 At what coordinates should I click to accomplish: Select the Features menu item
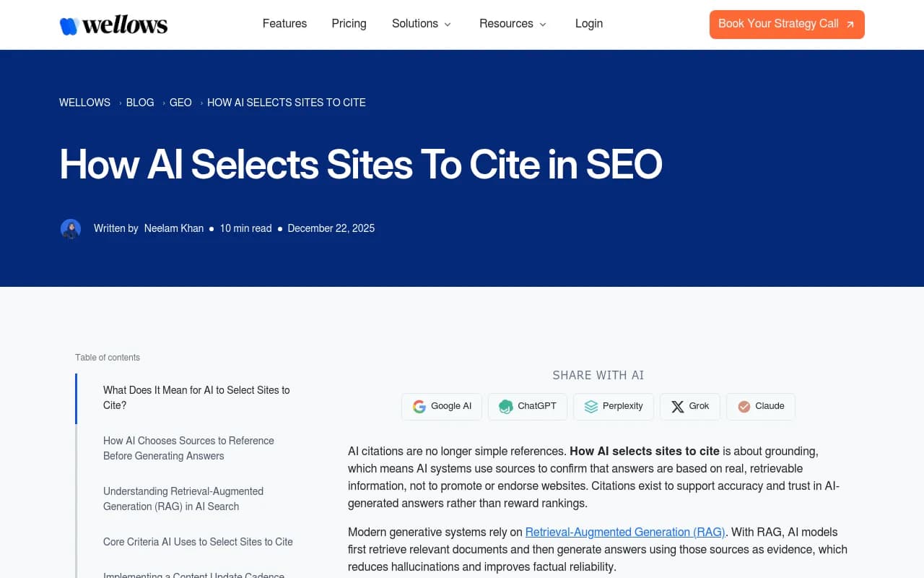284,23
